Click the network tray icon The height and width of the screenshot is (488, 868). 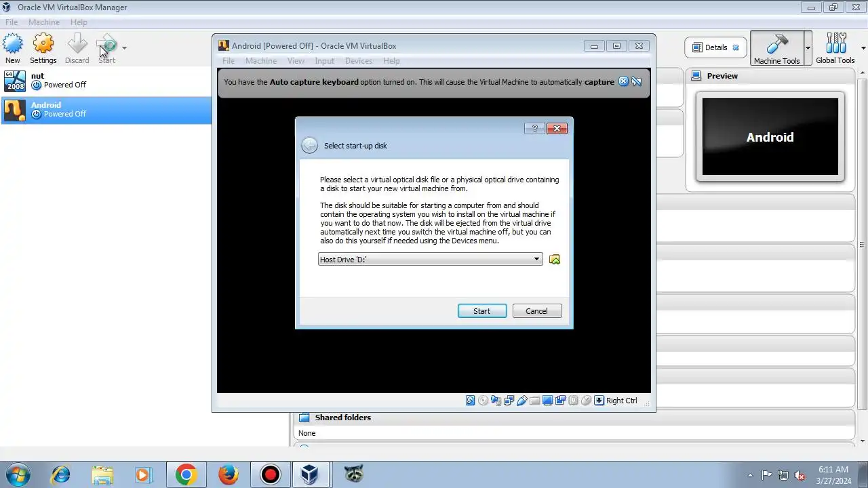(x=783, y=475)
